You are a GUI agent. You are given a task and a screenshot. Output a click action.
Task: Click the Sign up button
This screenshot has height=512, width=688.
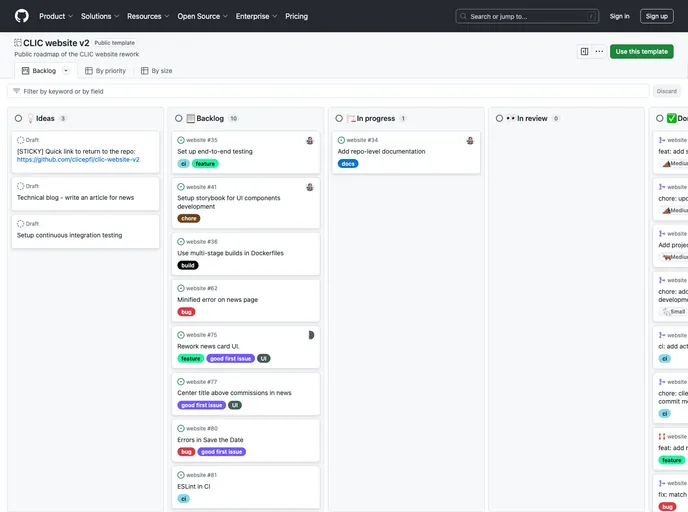click(x=656, y=16)
